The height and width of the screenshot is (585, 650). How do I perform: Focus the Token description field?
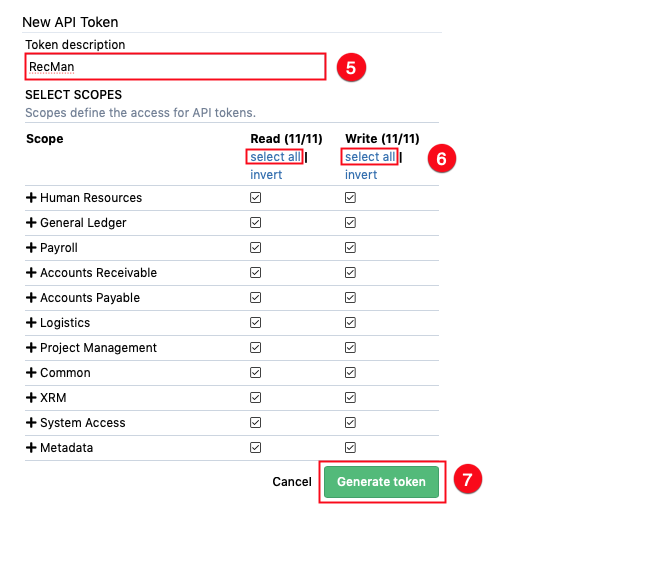pyautogui.click(x=175, y=67)
